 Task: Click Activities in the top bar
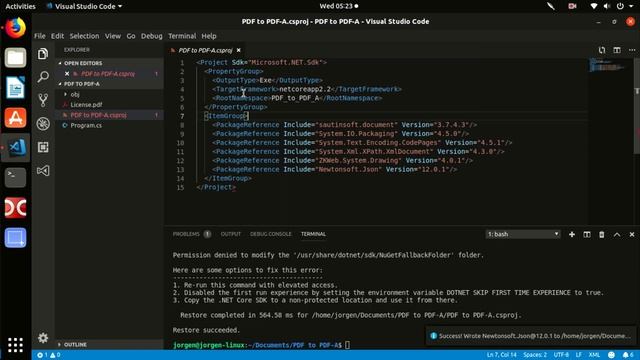(x=20, y=6)
